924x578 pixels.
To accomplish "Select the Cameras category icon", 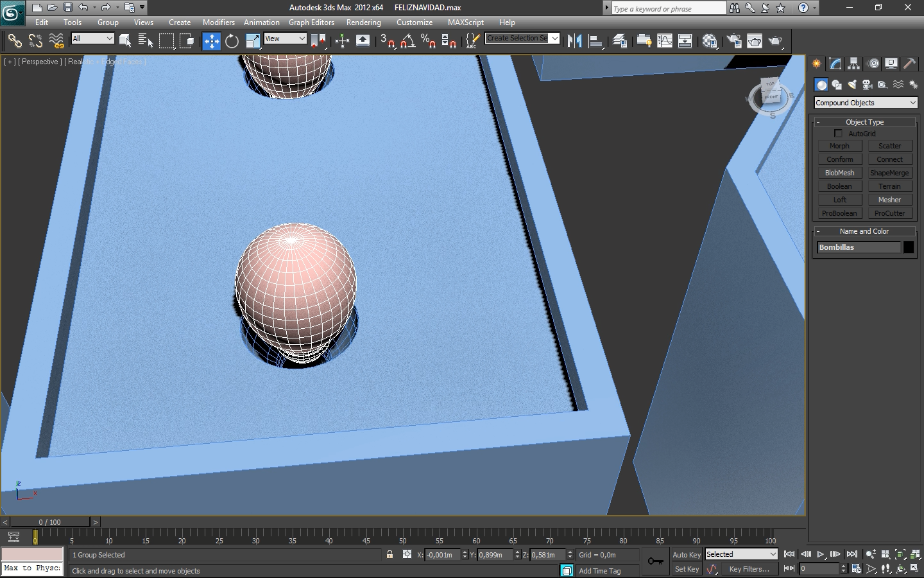I will [x=867, y=85].
